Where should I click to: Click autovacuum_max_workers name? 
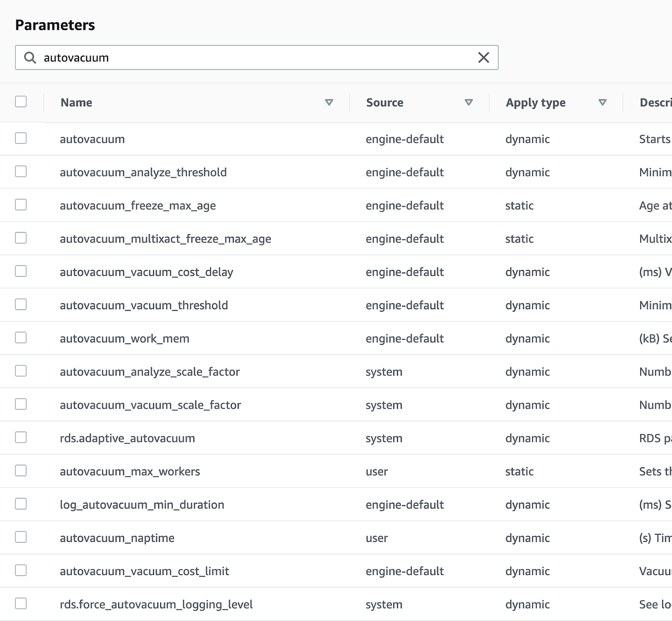point(130,471)
